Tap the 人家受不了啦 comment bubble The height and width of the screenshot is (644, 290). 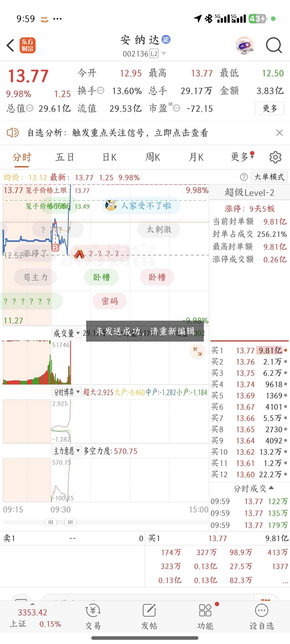pos(141,206)
